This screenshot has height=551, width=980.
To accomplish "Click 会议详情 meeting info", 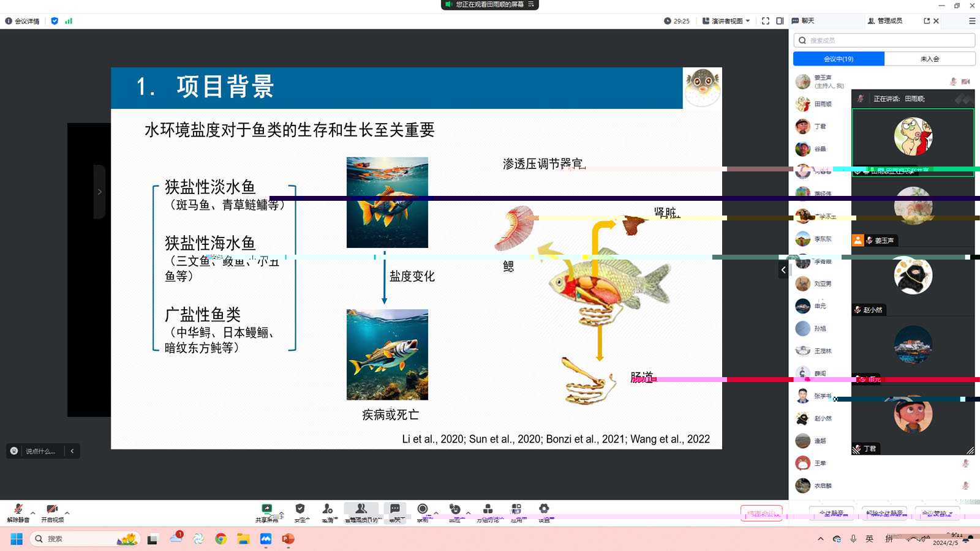I will click(22, 21).
